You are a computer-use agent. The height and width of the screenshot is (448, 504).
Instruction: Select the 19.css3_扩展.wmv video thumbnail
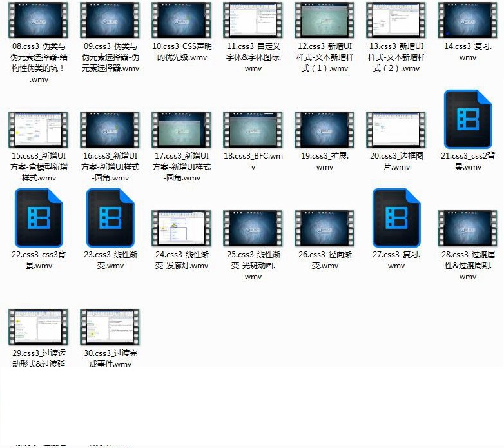[325, 130]
